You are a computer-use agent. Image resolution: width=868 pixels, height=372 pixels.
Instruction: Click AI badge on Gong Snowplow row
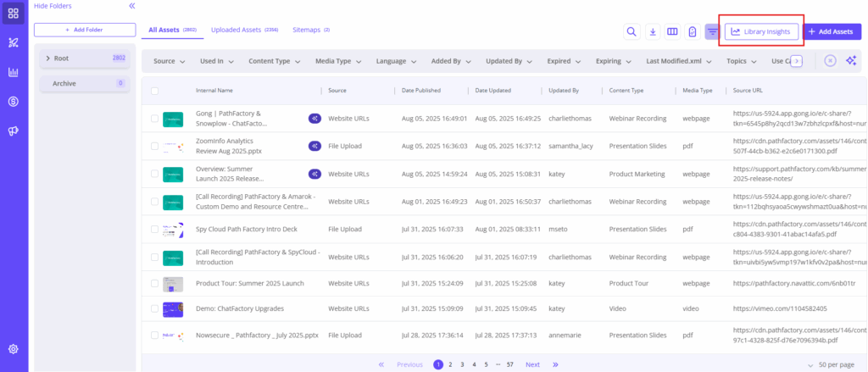coord(314,119)
